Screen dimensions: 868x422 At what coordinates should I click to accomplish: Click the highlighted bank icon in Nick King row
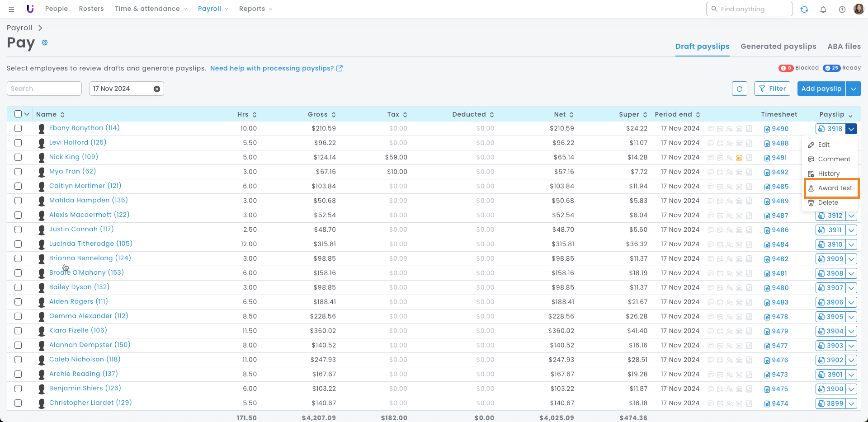point(740,158)
